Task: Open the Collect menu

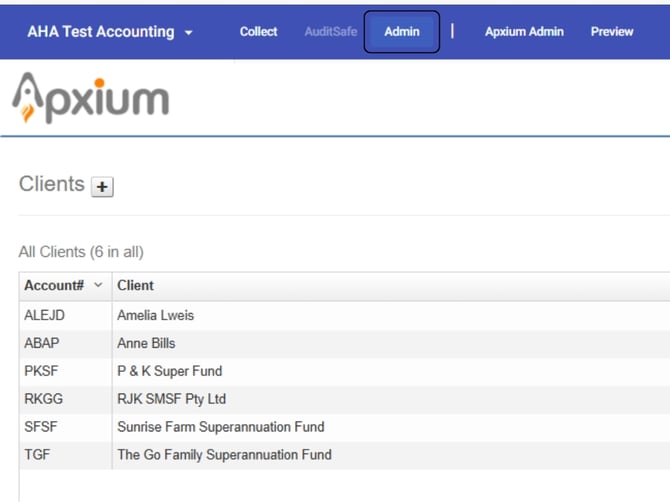Action: click(x=258, y=32)
